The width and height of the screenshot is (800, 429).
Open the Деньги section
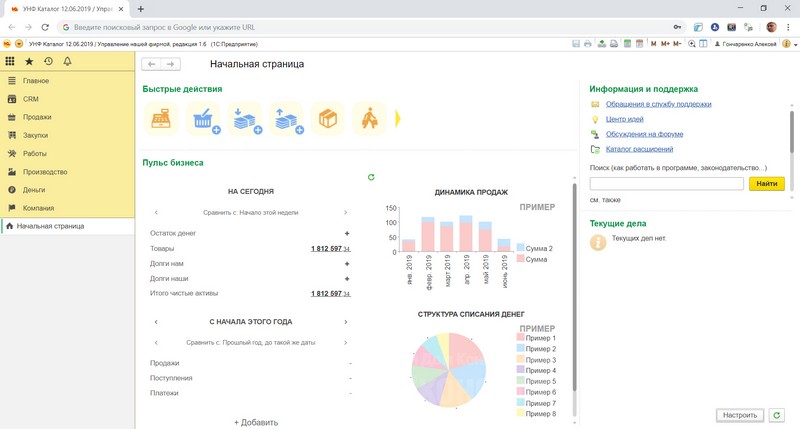click(67, 190)
